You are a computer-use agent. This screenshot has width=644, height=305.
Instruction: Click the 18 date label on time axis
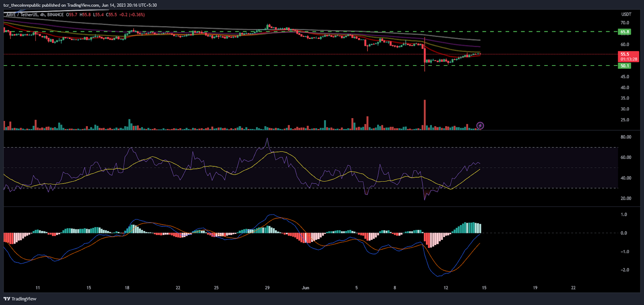[x=127, y=288]
